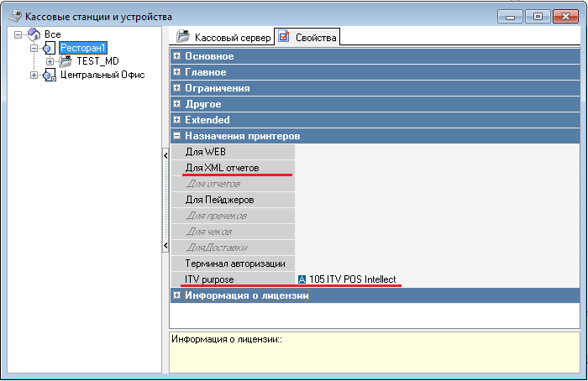Click the icon beside 105 ITV POS Intellect

pos(302,279)
